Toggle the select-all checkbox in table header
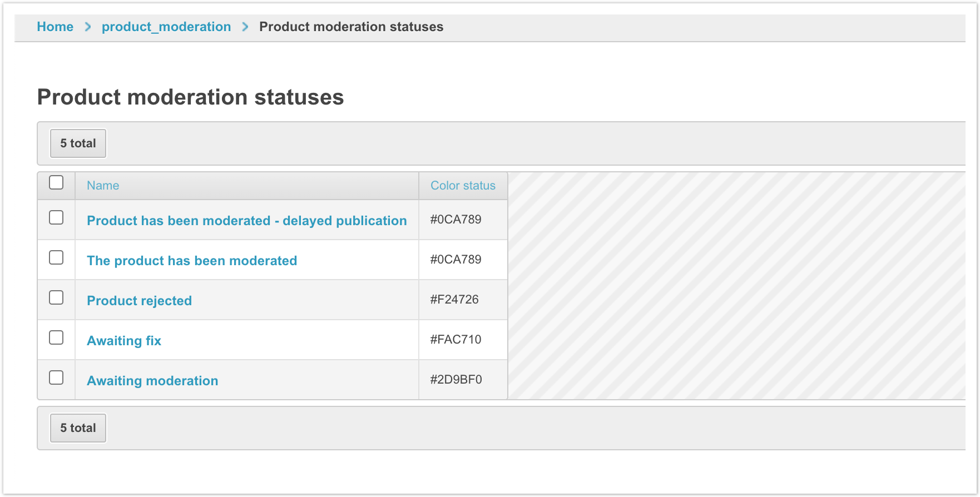The width and height of the screenshot is (980, 497). (56, 183)
